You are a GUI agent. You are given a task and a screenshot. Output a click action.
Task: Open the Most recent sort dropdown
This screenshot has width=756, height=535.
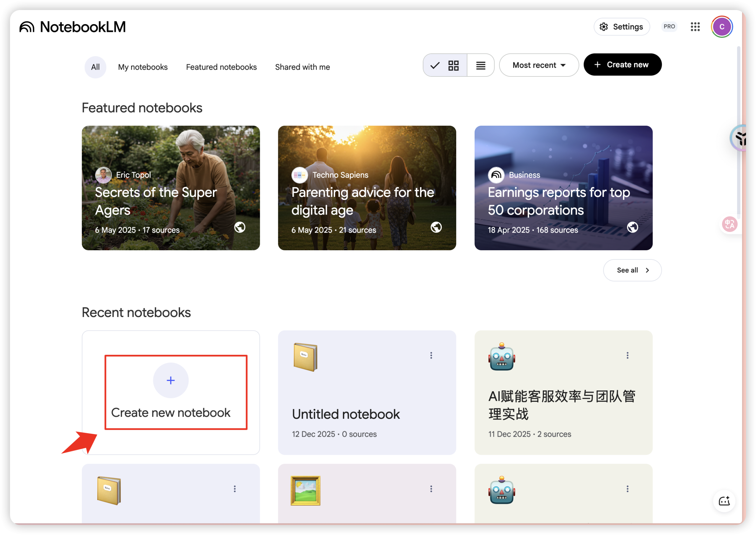pos(539,65)
